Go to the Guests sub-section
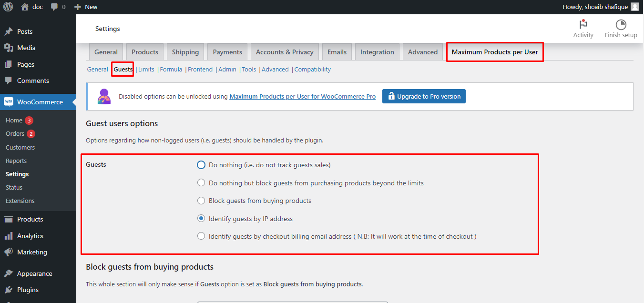This screenshot has height=303, width=644. [x=123, y=69]
